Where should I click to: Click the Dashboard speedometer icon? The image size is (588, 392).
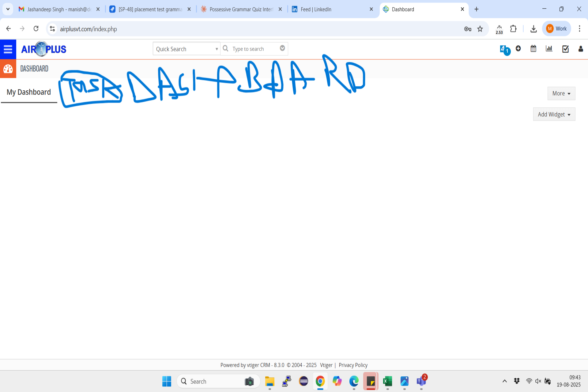pyautogui.click(x=8, y=69)
